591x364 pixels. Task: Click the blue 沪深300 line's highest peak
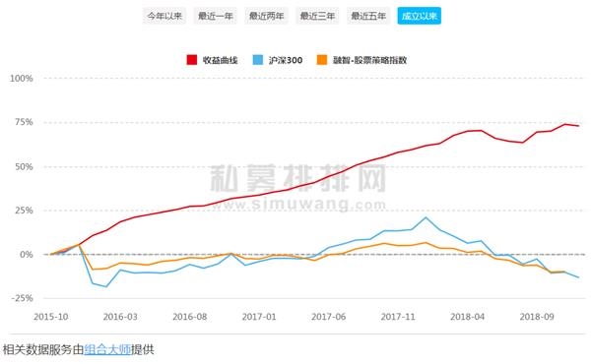pyautogui.click(x=426, y=217)
